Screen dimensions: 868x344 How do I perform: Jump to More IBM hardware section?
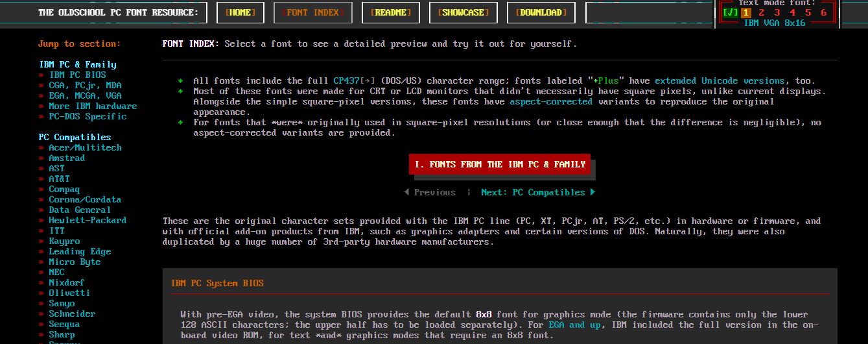(93, 106)
